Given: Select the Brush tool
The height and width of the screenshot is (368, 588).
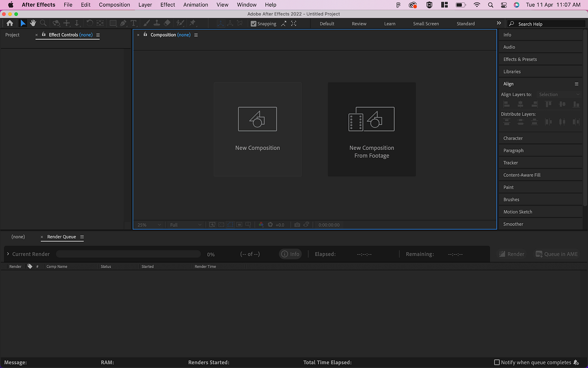Looking at the screenshot, I should pyautogui.click(x=147, y=23).
